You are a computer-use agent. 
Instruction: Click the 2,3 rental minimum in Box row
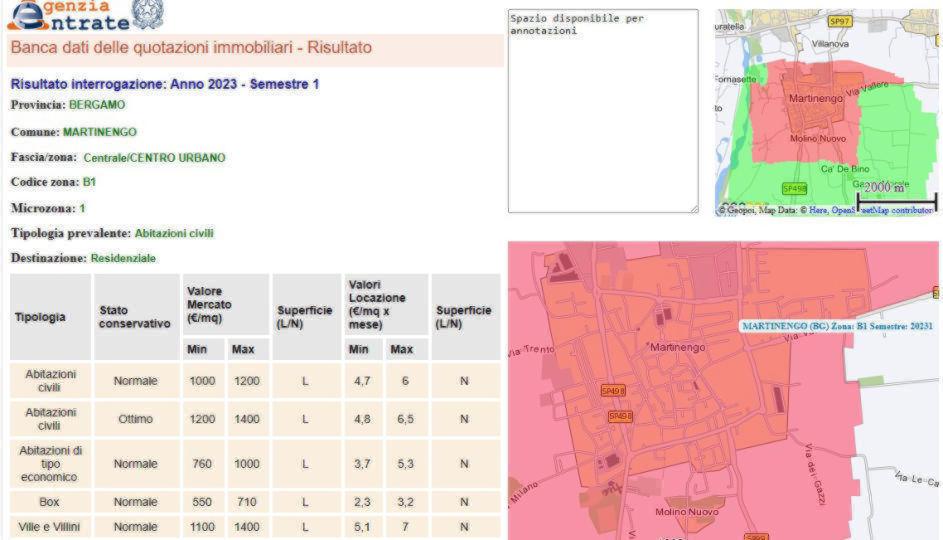point(363,502)
